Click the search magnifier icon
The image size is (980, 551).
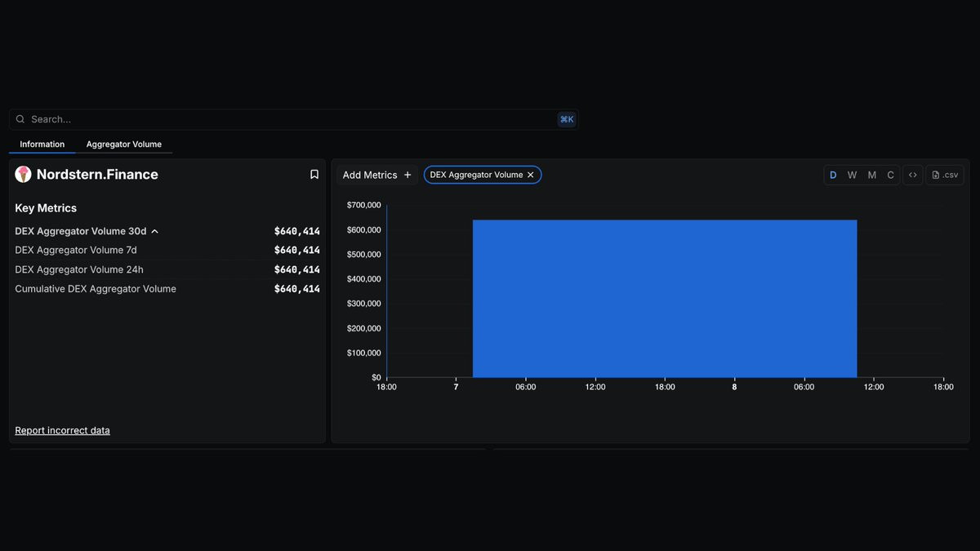tap(20, 119)
